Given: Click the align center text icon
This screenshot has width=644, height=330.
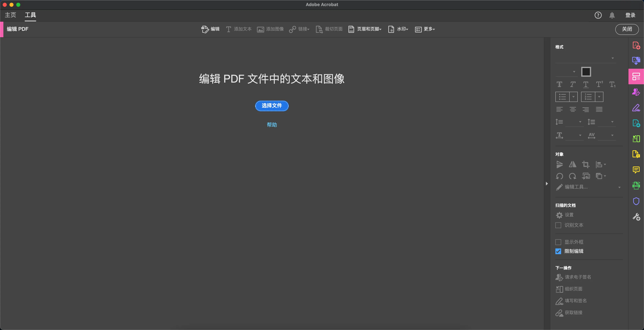Looking at the screenshot, I should (572, 109).
